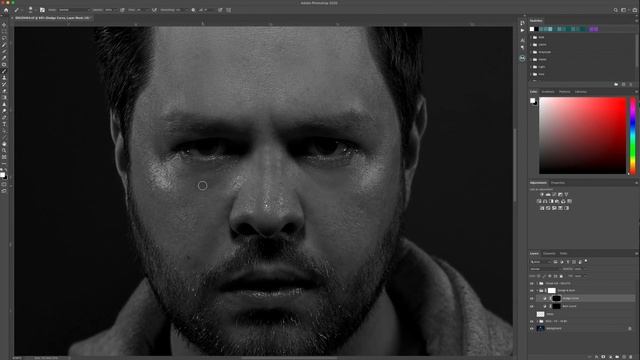Viewport: 640px width, 360px height.
Task: Switch to the Properties tab
Action: pos(558,183)
